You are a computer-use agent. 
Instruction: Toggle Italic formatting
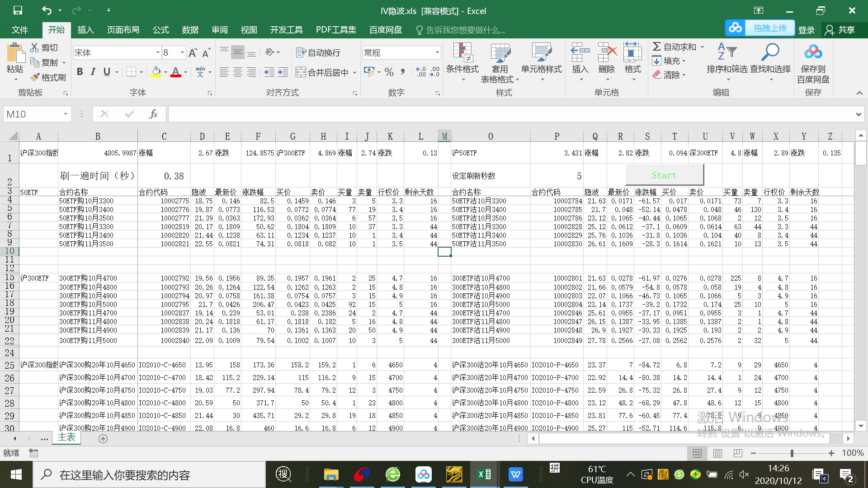[x=93, y=72]
